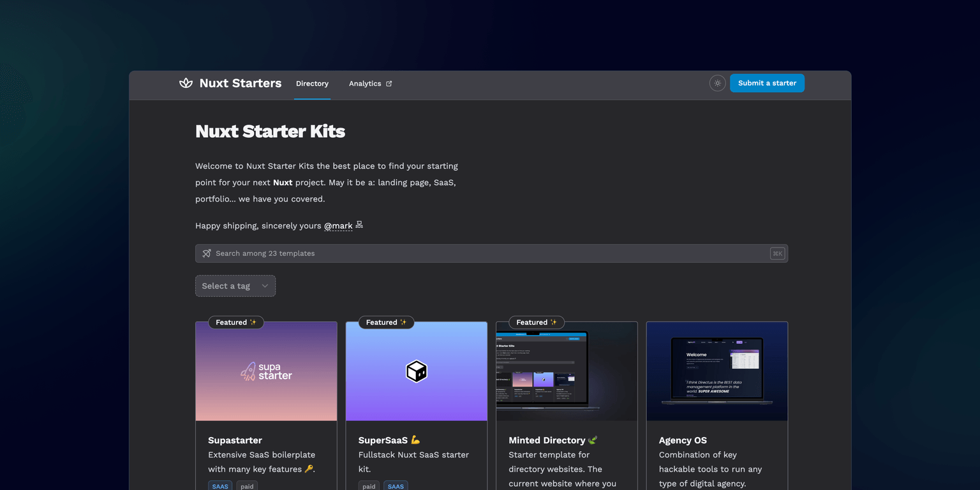Open the Agency OS card title
The height and width of the screenshot is (490, 980).
(683, 440)
